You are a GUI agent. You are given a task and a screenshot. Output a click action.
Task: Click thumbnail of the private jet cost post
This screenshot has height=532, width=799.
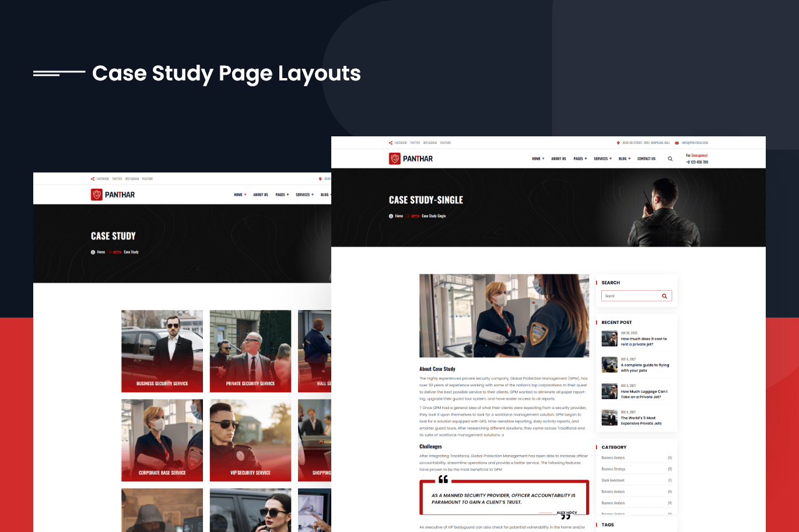coord(609,339)
